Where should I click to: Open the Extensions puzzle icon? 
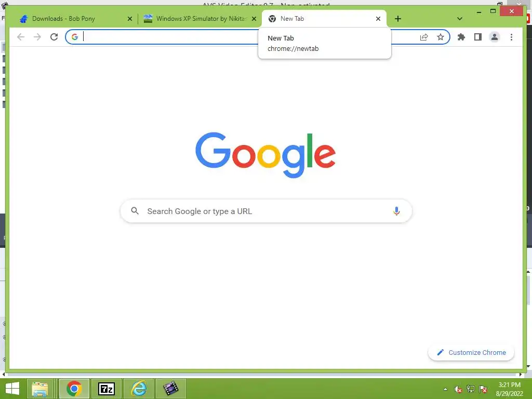click(461, 37)
